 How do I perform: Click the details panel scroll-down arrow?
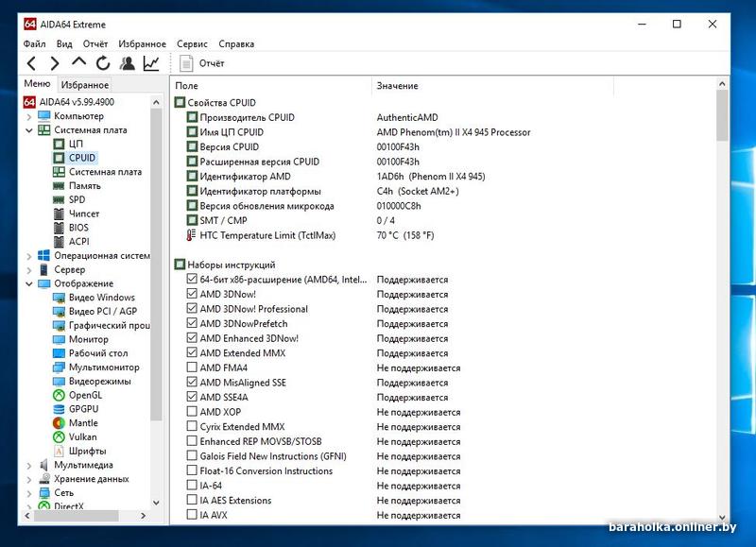(x=722, y=517)
